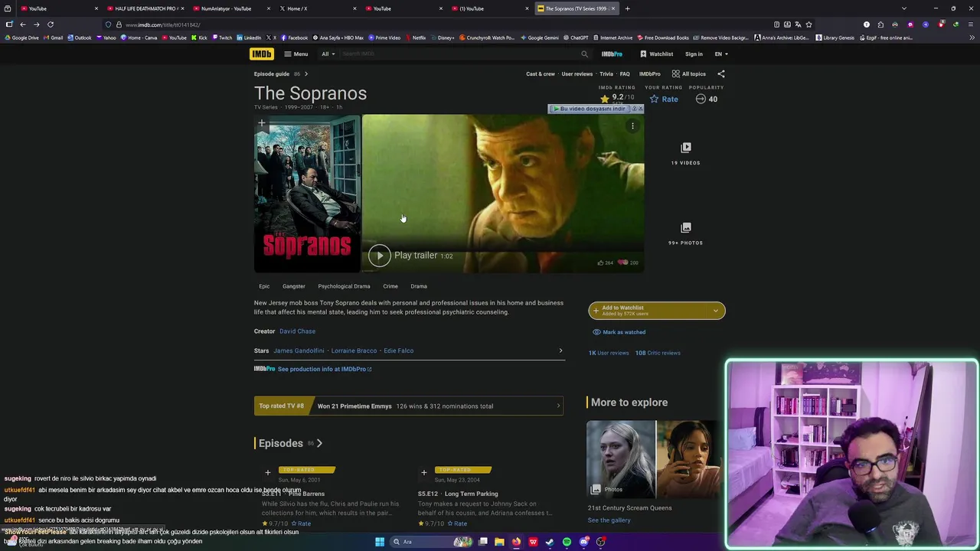The image size is (980, 551).
Task: Open Cast & crew page
Action: [540, 73]
